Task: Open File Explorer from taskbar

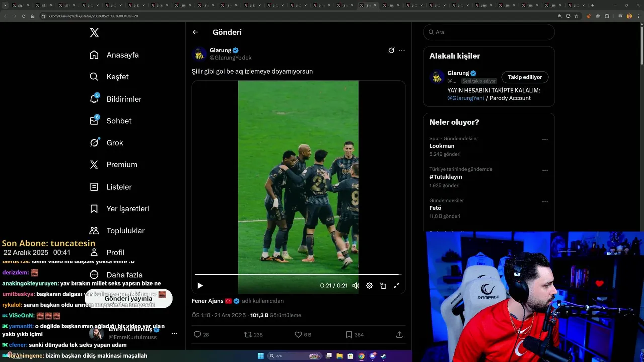Action: 340,356
